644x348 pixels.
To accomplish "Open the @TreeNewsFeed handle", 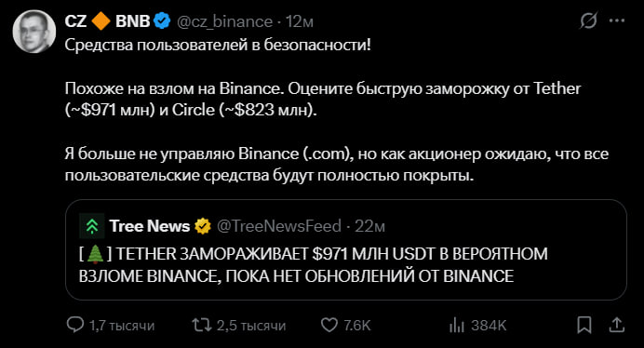I will click(x=279, y=226).
